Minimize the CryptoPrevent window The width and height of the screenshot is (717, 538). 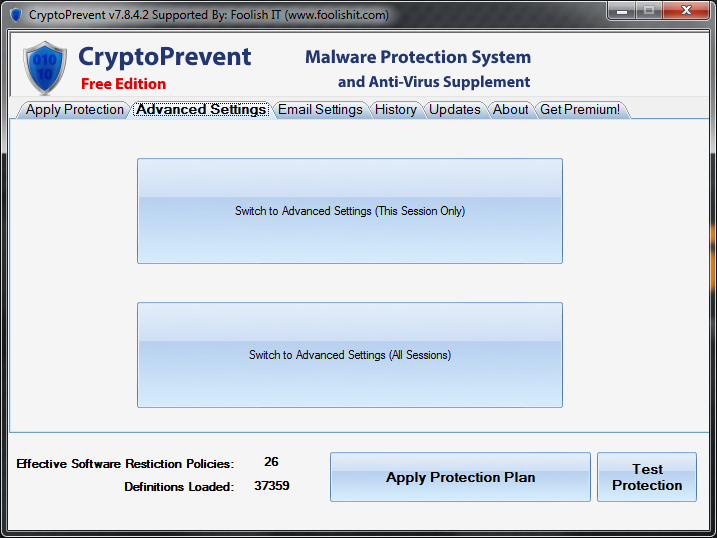click(x=621, y=11)
